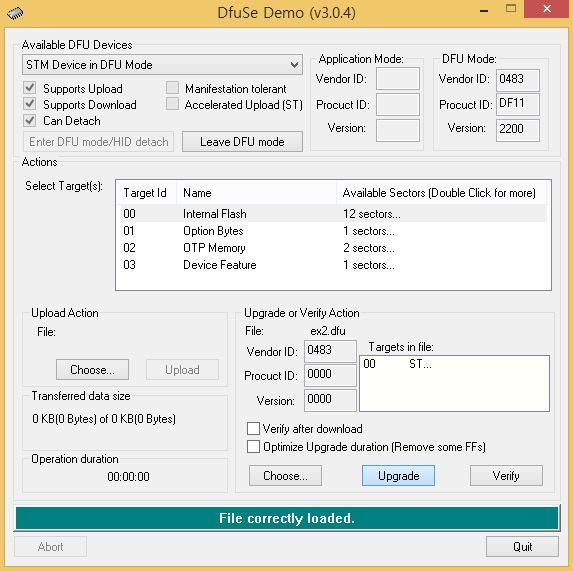Click the file Vendor ID field 0483
This screenshot has height=571, width=573.
330,351
